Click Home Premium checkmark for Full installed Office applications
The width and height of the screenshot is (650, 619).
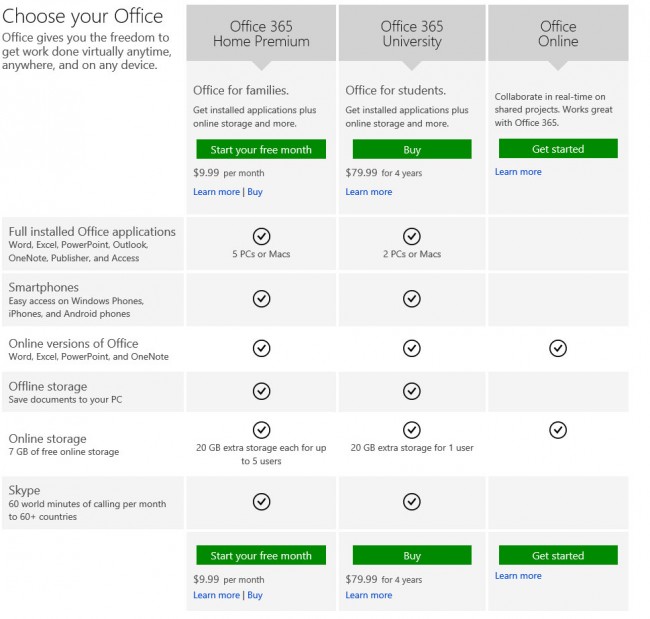pos(262,236)
